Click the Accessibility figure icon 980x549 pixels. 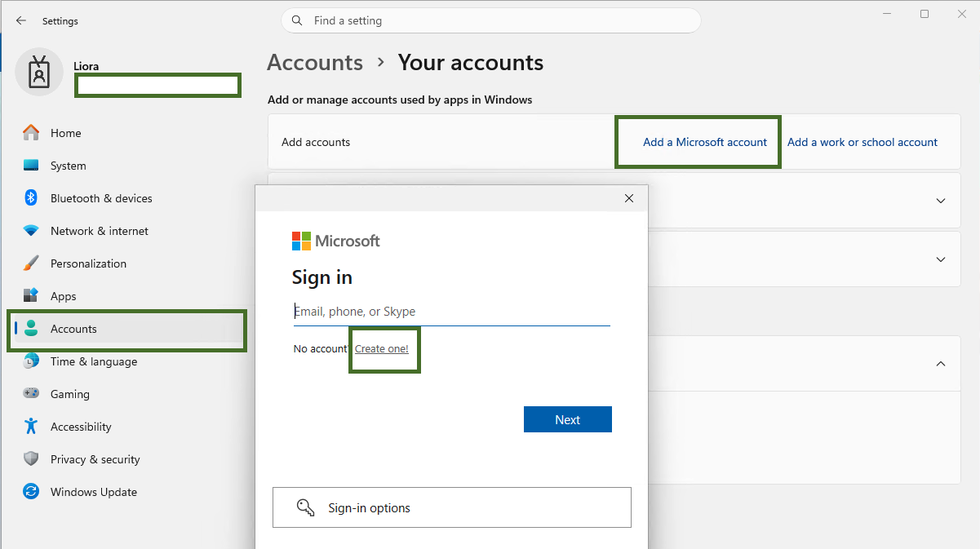pos(31,427)
